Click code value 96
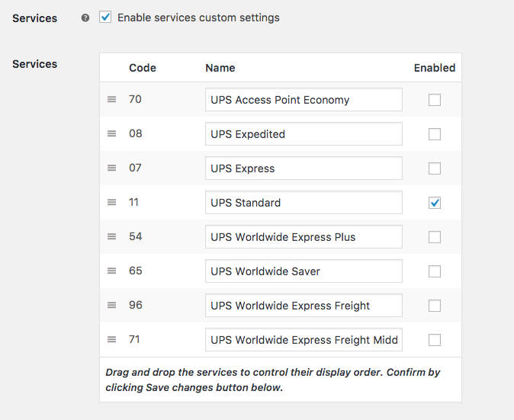The image size is (514, 420). 136,306
